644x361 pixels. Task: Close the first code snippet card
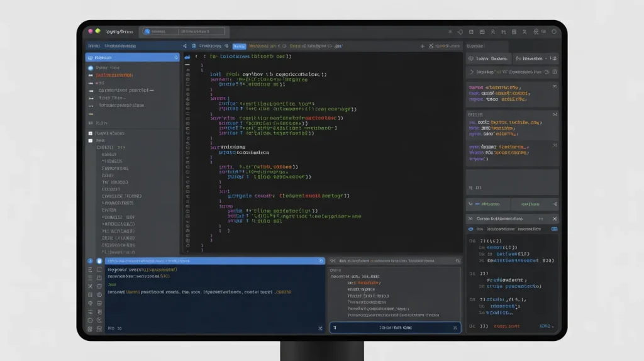coord(555,86)
